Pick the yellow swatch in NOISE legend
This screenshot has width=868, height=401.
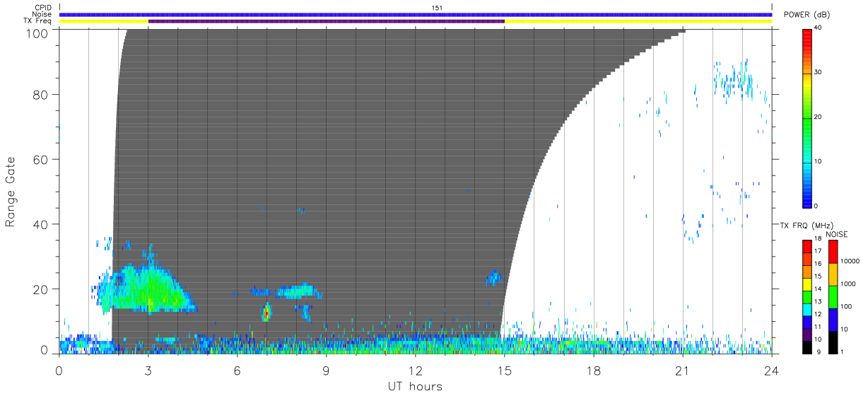click(832, 274)
